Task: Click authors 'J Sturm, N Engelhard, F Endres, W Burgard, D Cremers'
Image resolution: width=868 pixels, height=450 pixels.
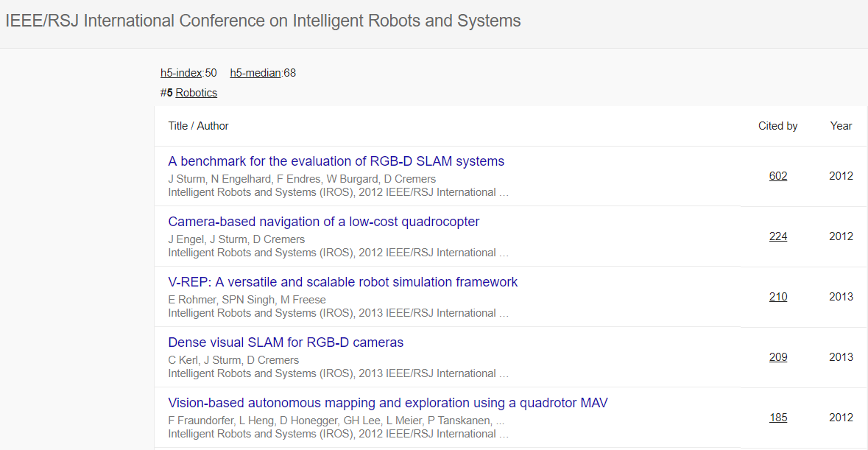Action: 302,179
